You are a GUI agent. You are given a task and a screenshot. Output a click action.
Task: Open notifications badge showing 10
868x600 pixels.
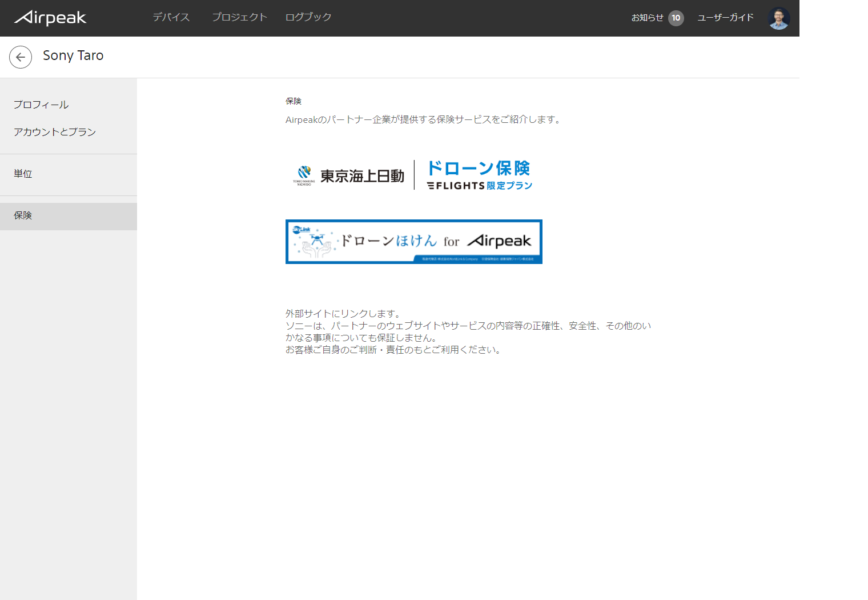[676, 18]
